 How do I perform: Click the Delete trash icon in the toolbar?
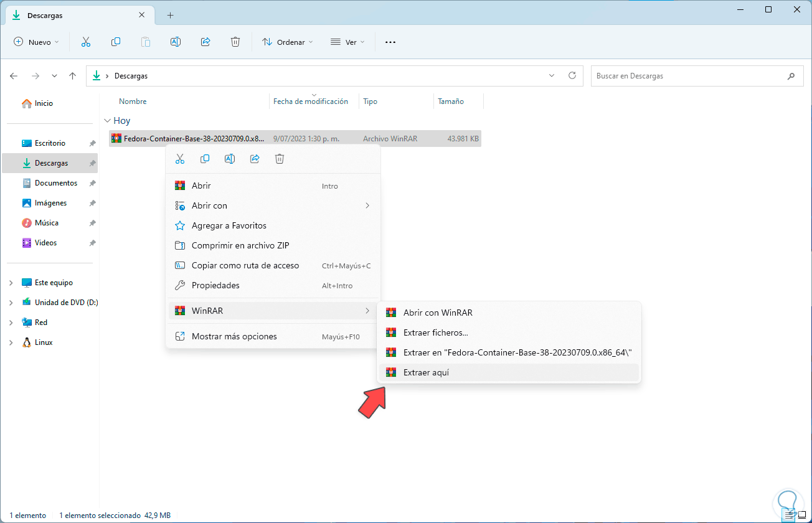click(x=235, y=42)
